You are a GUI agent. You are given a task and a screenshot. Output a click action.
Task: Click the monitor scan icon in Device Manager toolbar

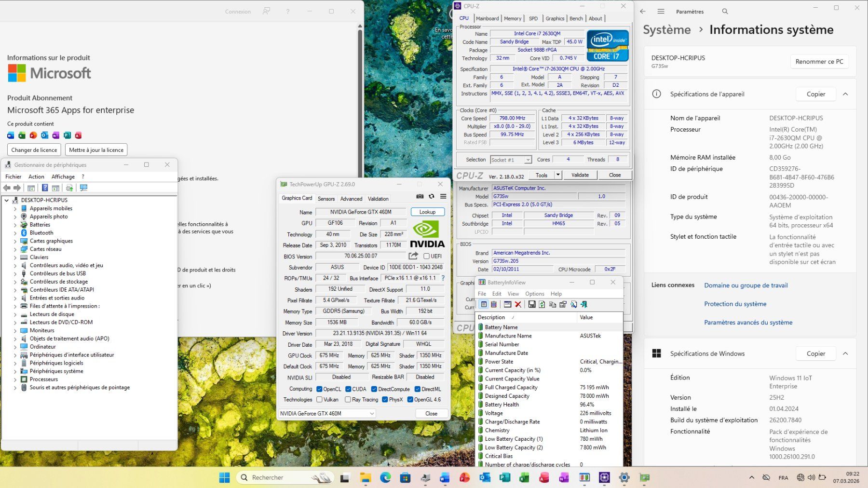coord(83,188)
